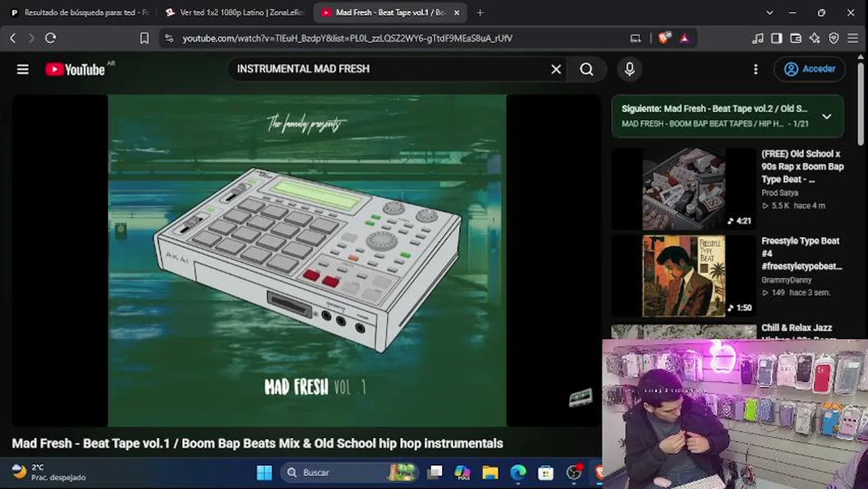This screenshot has height=489, width=868.
Task: Open Microsoft Store from the taskbar
Action: 545,472
